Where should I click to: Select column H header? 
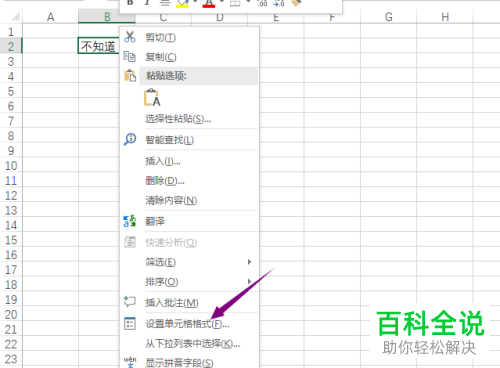(445, 17)
